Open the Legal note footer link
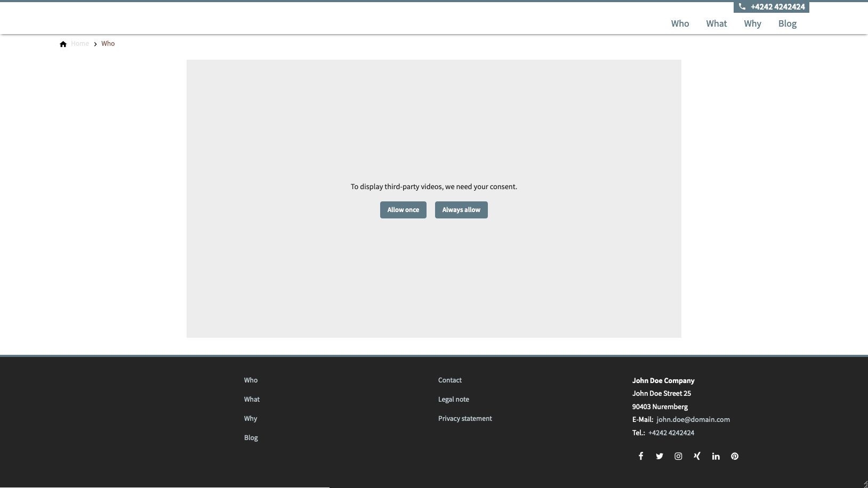The height and width of the screenshot is (488, 868). [453, 399]
